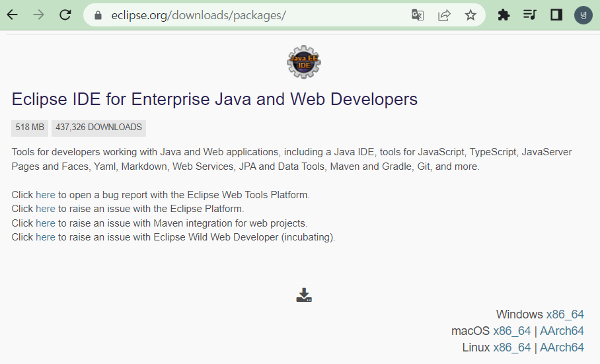This screenshot has height=364, width=600.
Task: Share this page using the share icon
Action: [444, 15]
